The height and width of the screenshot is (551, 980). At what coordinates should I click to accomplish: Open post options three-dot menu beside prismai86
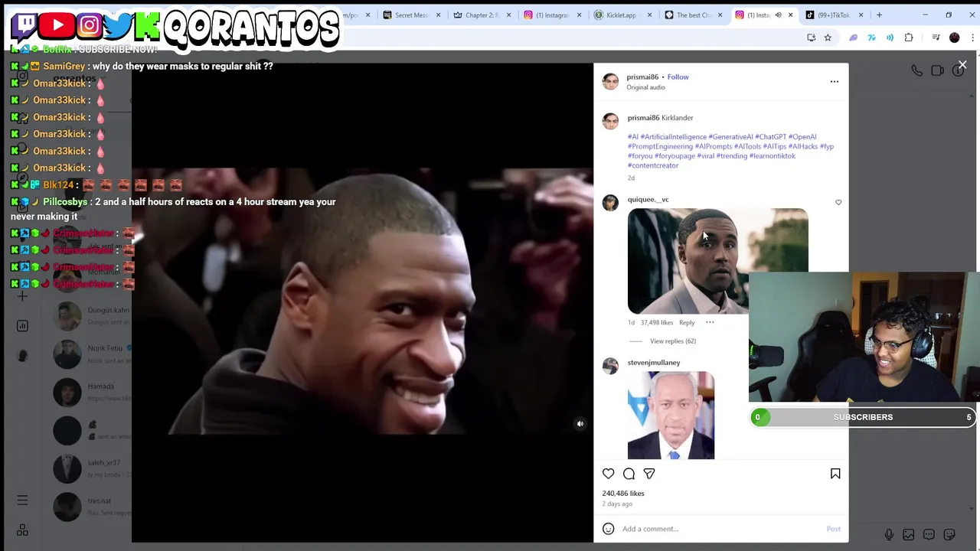835,81
